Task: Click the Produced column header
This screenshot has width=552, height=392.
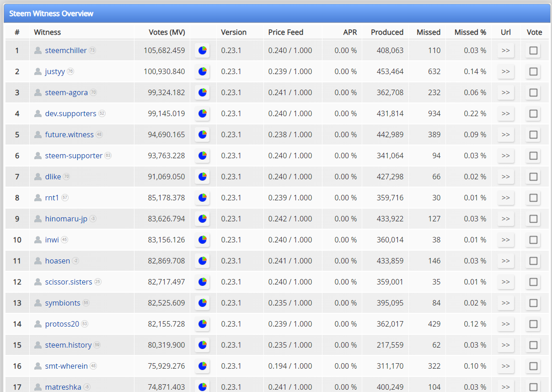Action: click(x=387, y=32)
